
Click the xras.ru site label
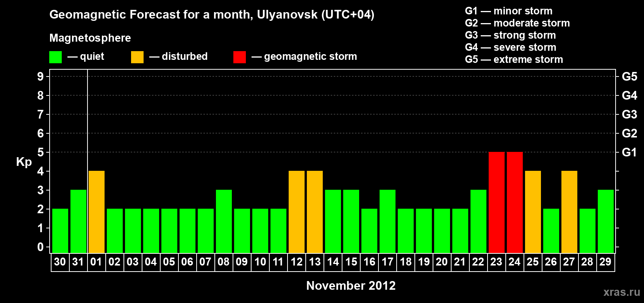pyautogui.click(x=622, y=292)
